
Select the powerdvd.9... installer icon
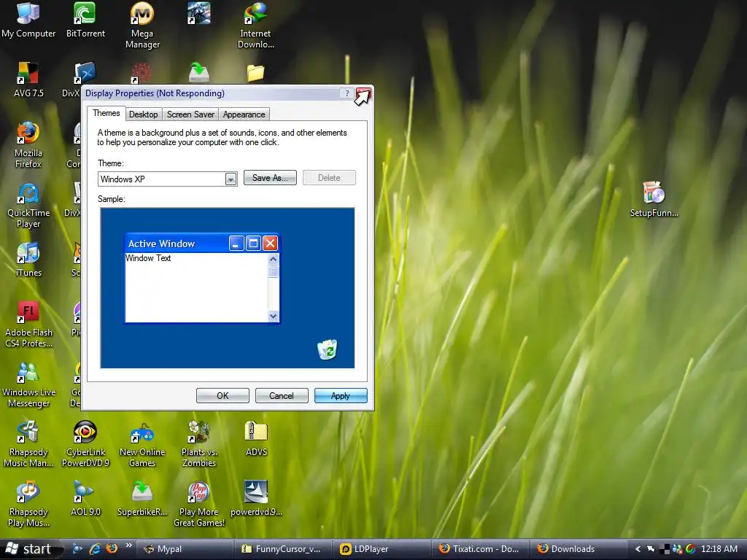coord(256,498)
